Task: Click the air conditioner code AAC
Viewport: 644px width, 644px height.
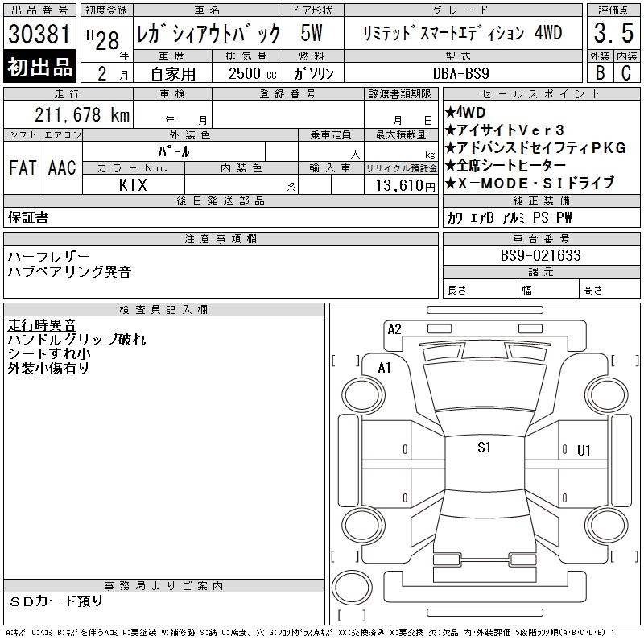Action: point(62,167)
